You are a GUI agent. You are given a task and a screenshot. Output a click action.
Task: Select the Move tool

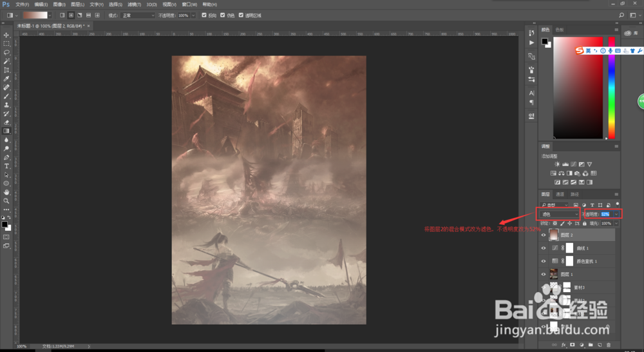tap(6, 35)
